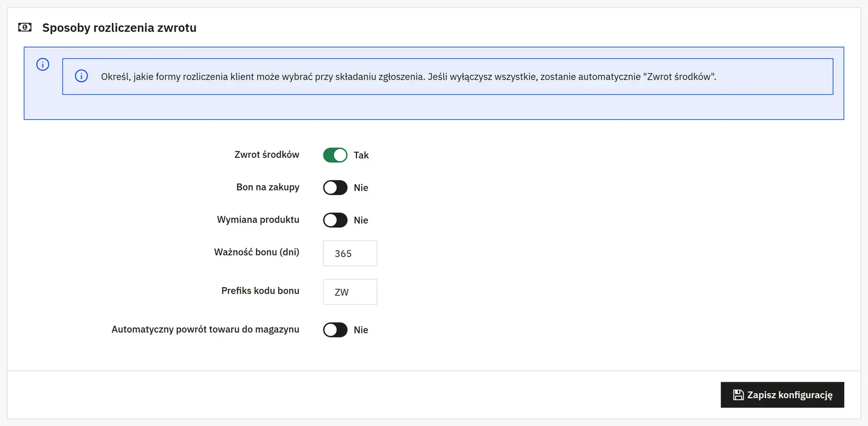The height and width of the screenshot is (426, 868).
Task: Click the Automatyczny powrót towaru do magazynu label
Action: point(206,329)
